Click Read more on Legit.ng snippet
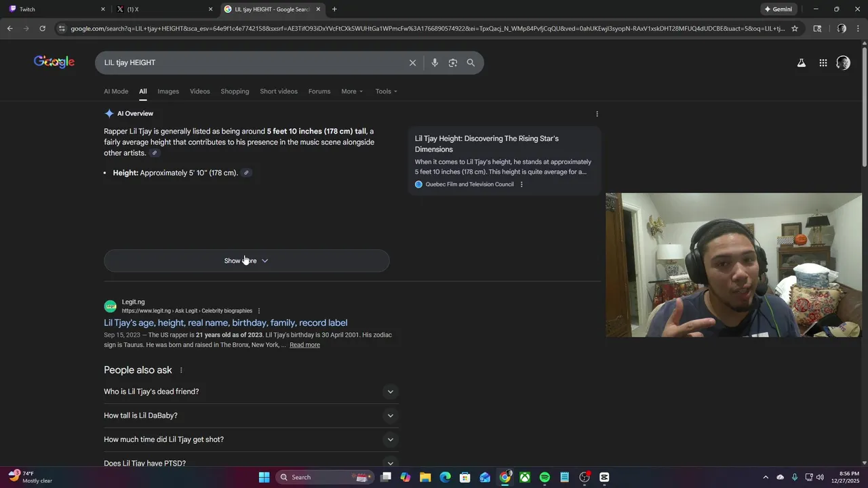This screenshot has width=868, height=488. 304,345
